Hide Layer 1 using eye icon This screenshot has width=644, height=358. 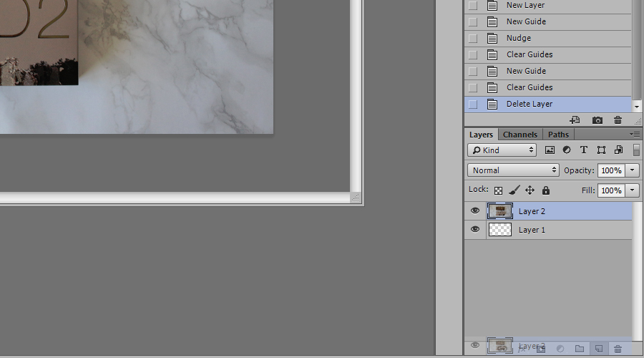coord(475,230)
